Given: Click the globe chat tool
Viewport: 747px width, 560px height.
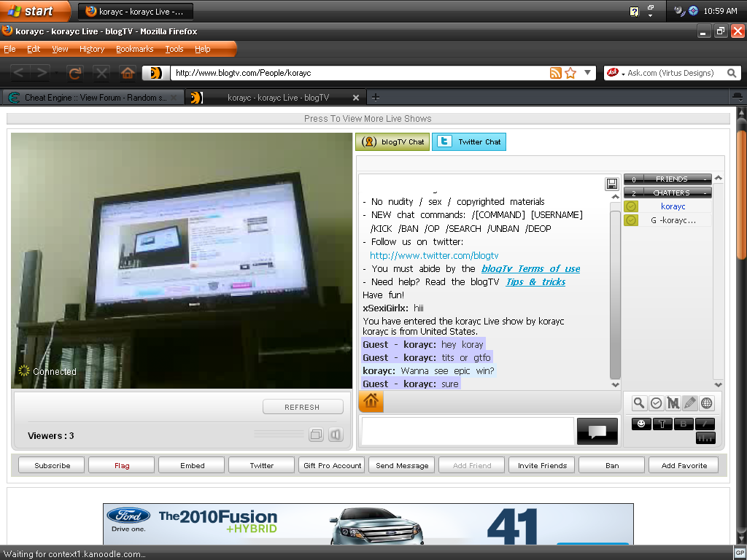Looking at the screenshot, I should (706, 403).
